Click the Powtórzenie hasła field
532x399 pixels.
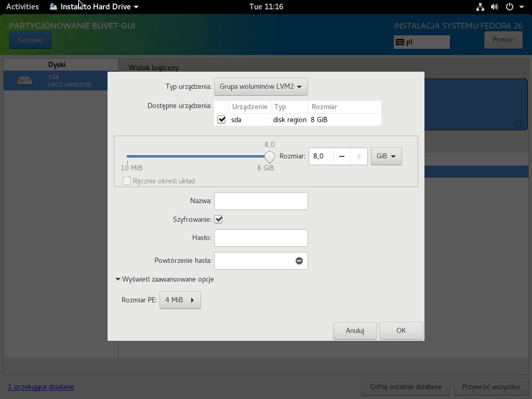pyautogui.click(x=261, y=261)
